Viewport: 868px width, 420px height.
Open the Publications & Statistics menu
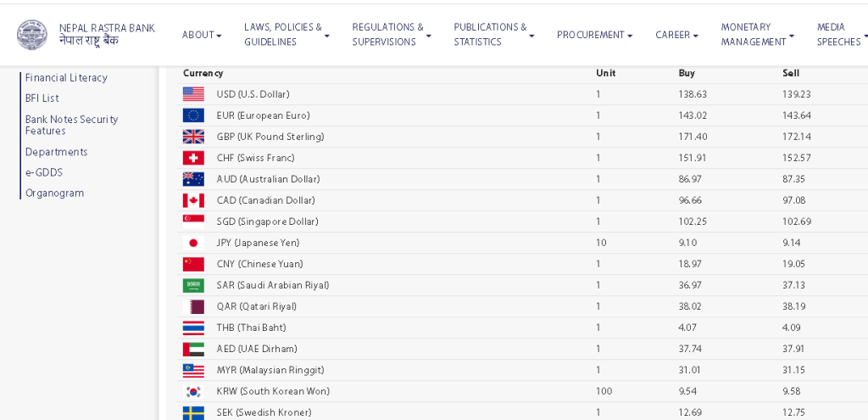[493, 35]
